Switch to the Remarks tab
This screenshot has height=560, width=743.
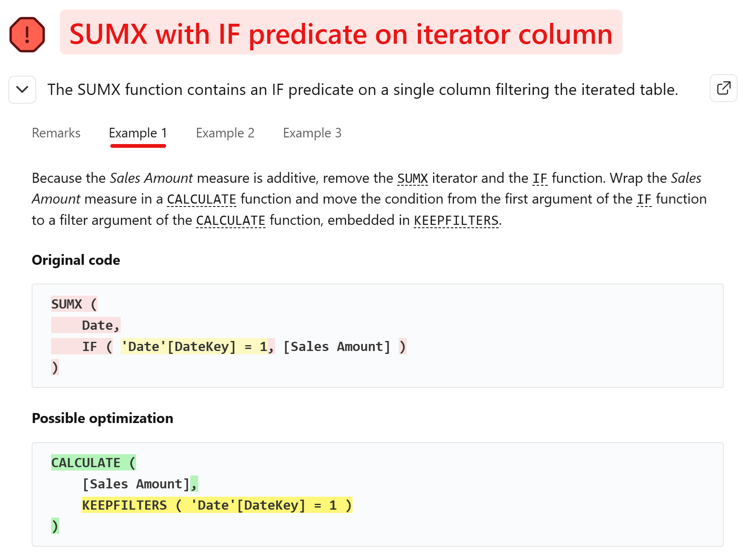click(x=56, y=133)
